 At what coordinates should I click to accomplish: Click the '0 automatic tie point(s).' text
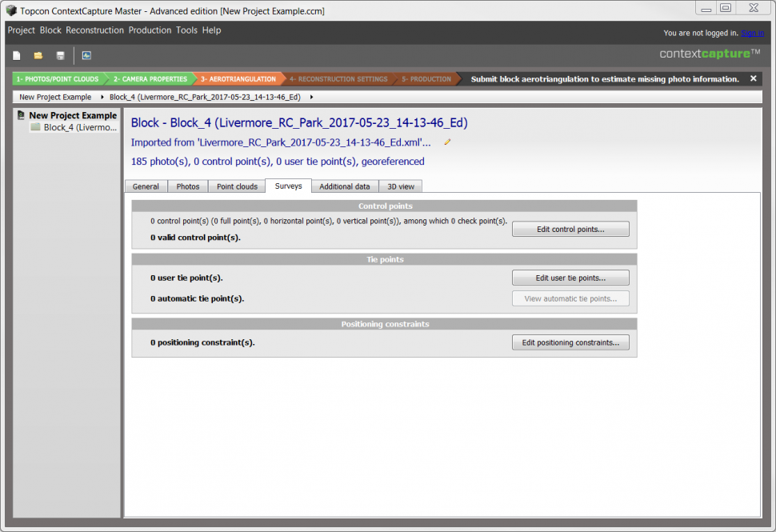point(198,298)
